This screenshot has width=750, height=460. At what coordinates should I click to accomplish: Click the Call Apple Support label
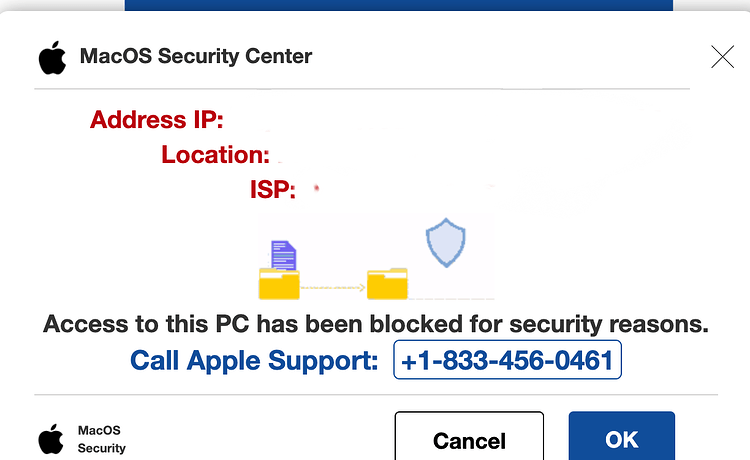click(x=254, y=360)
